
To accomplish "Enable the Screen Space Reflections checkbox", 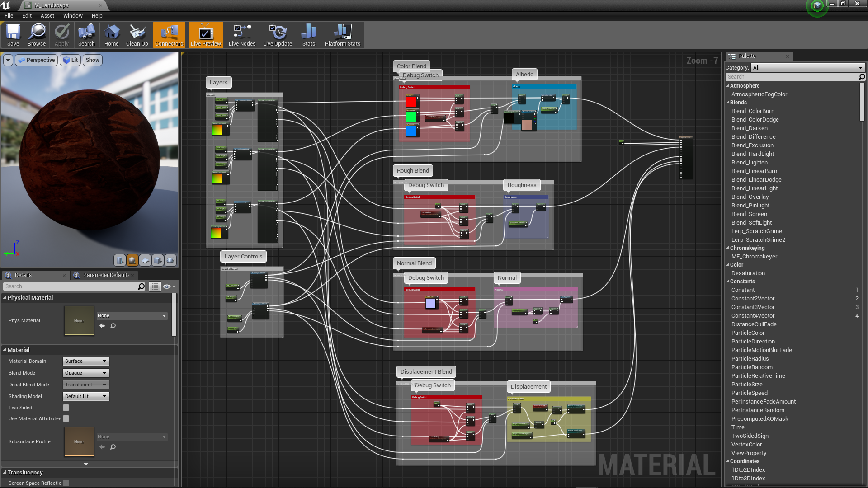I will (x=66, y=483).
